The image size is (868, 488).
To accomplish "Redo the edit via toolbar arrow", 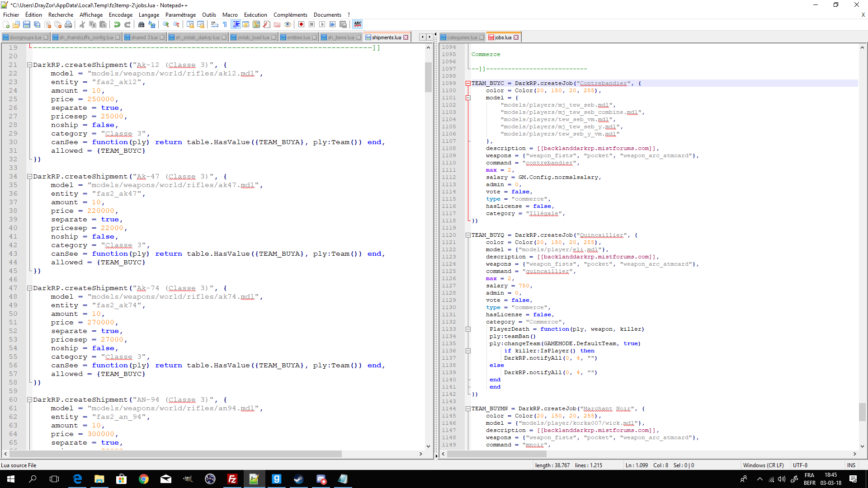I will [127, 24].
